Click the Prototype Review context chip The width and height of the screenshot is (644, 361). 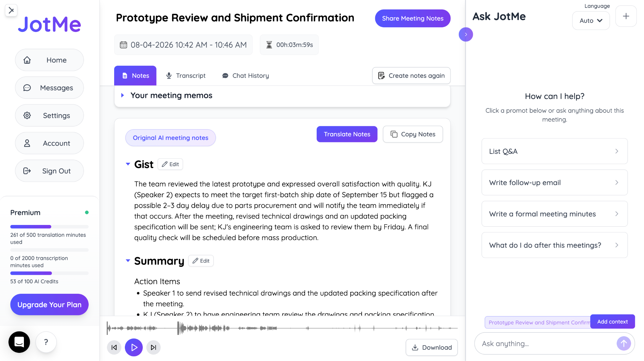(x=537, y=322)
